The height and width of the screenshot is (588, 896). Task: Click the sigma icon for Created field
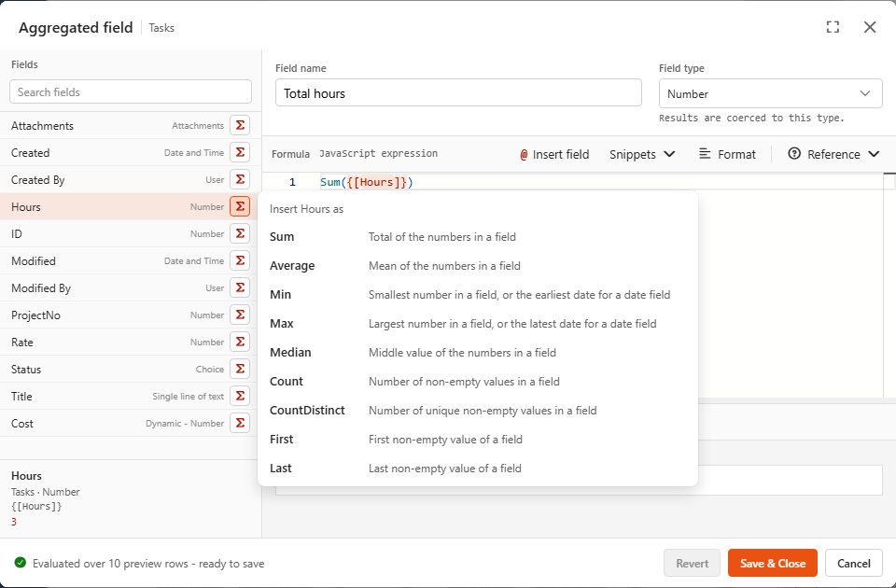[240, 152]
